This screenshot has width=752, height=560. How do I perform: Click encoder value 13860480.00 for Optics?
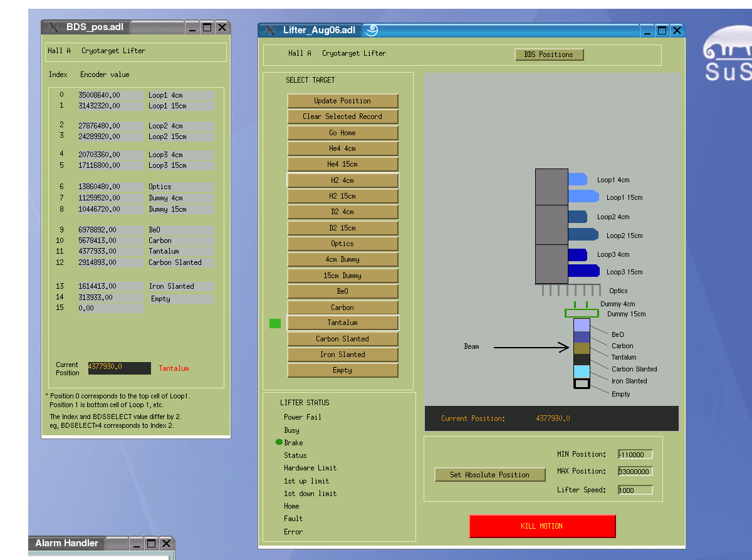pyautogui.click(x=110, y=187)
